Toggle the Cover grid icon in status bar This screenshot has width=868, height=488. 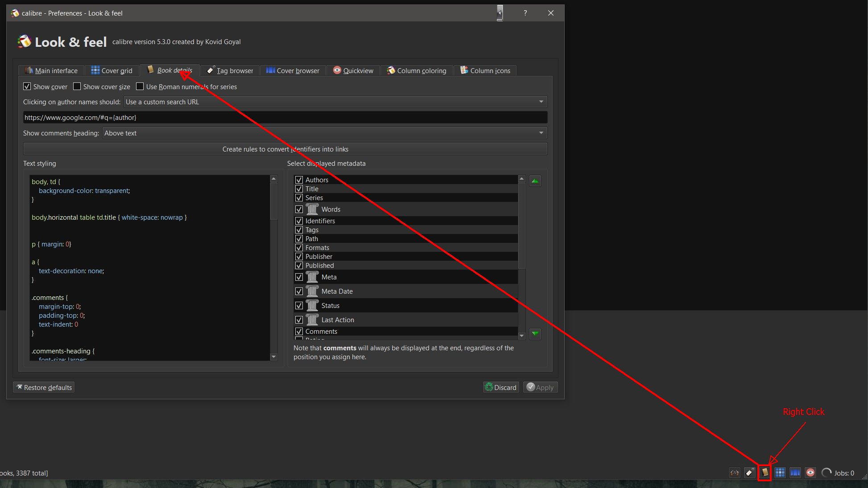780,473
